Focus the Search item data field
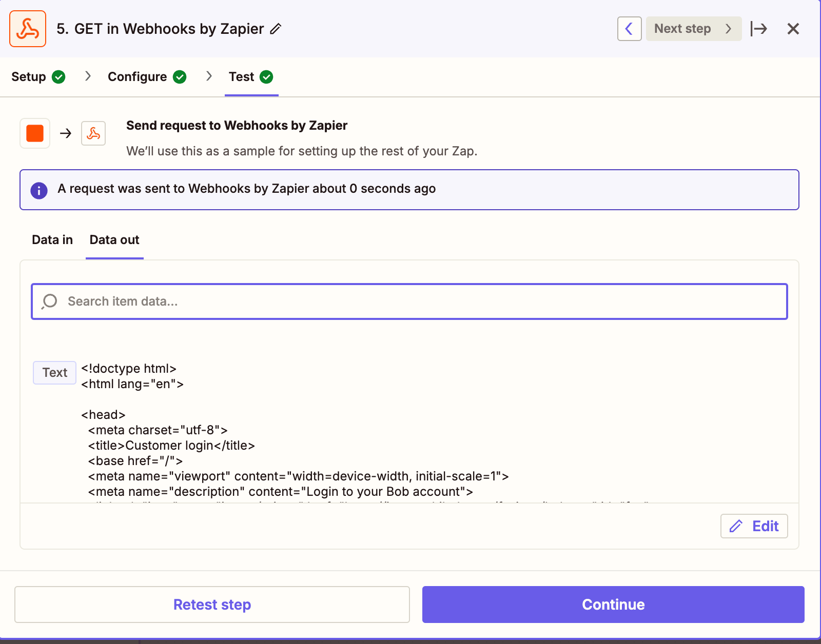The image size is (821, 644). coord(409,301)
